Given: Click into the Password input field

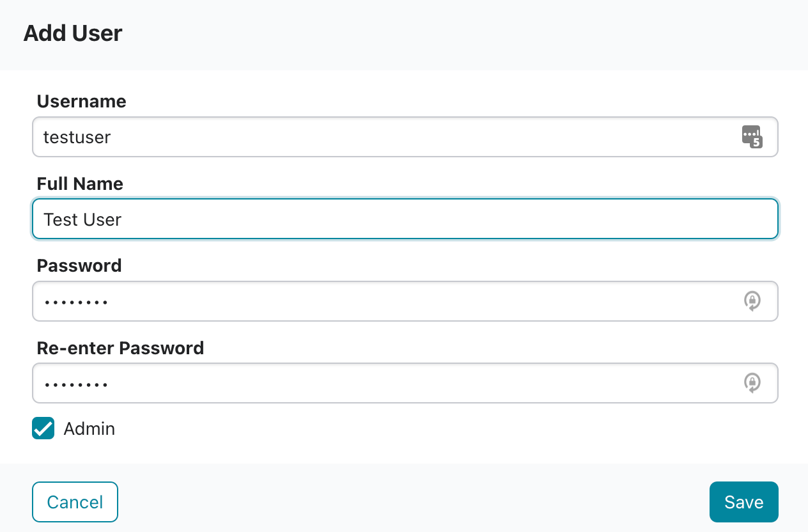Looking at the screenshot, I should tap(405, 301).
